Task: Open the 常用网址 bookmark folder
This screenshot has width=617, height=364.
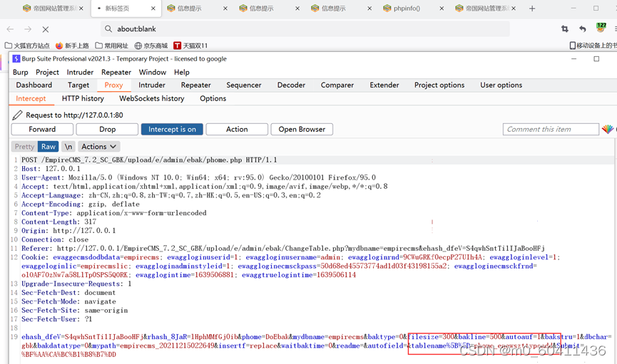Action: click(112, 46)
